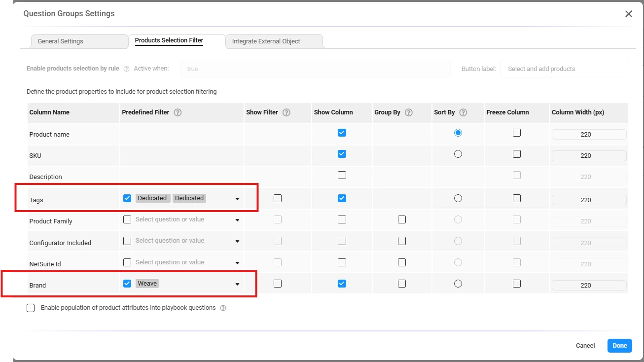
Task: Check Group By for Product Family
Action: pos(402,219)
